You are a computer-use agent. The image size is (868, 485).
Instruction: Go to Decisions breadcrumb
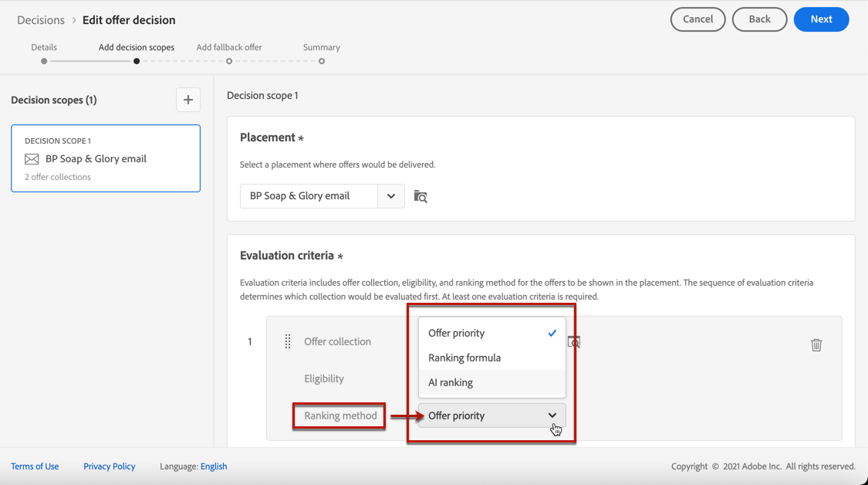point(41,20)
